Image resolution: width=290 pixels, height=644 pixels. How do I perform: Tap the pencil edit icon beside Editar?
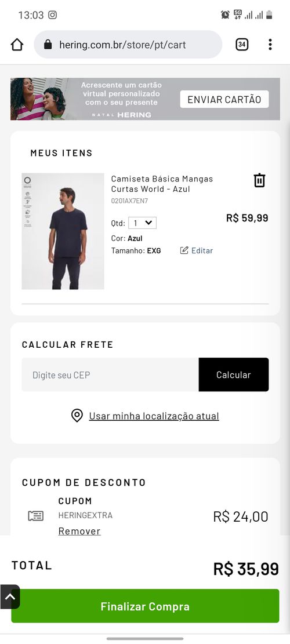[184, 250]
